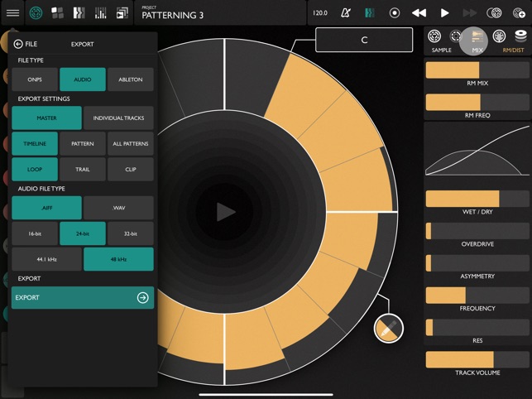532x399 pixels.
Task: Toggle the metronome icon
Action: pos(345,13)
